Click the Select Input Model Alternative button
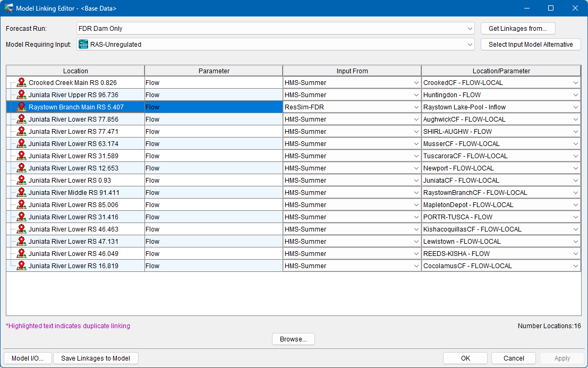588x368 pixels. [x=531, y=44]
